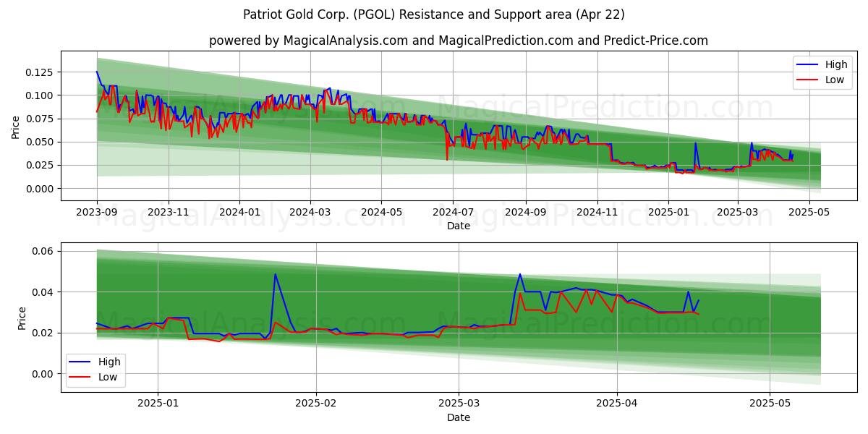Click the top chart 'Date' axis label
The image size is (868, 434).
pyautogui.click(x=459, y=226)
